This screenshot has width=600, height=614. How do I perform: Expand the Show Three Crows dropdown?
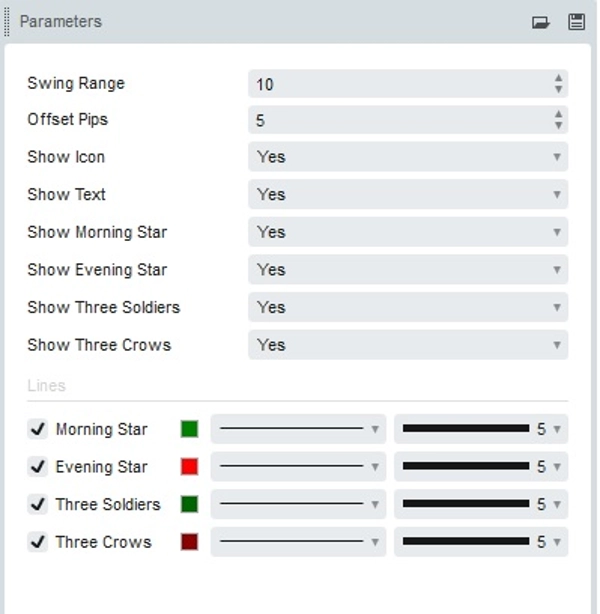point(407,345)
